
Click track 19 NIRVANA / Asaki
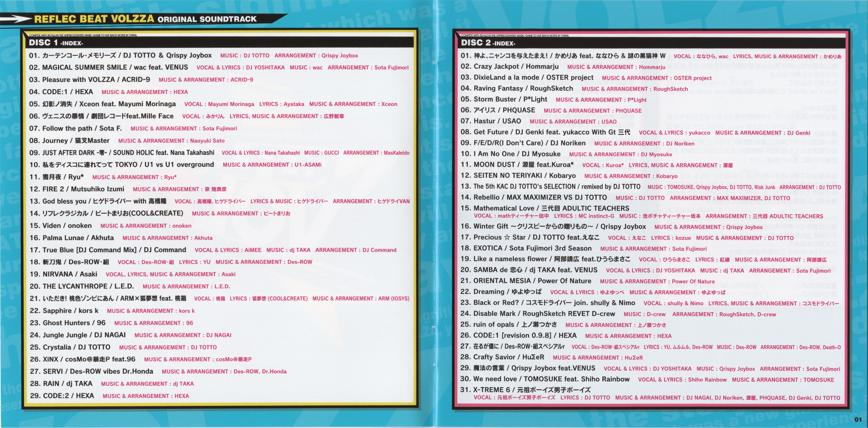click(x=63, y=274)
